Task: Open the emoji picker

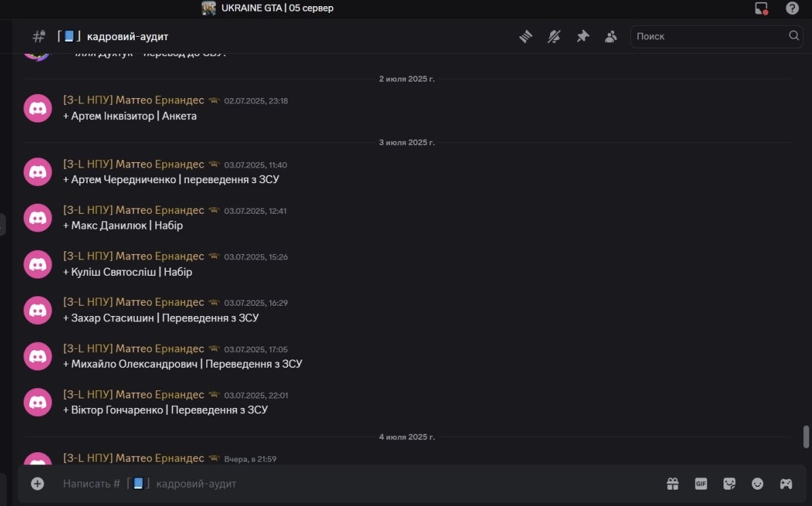Action: point(757,484)
